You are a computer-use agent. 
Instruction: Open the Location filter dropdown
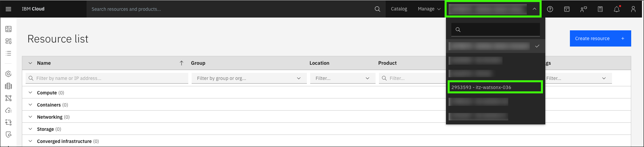343,78
